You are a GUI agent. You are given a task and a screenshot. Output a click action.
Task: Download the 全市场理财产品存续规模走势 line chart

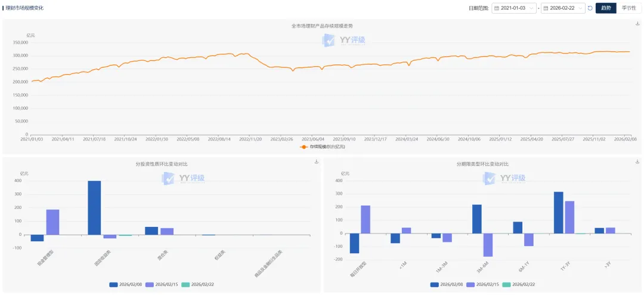coord(638,23)
